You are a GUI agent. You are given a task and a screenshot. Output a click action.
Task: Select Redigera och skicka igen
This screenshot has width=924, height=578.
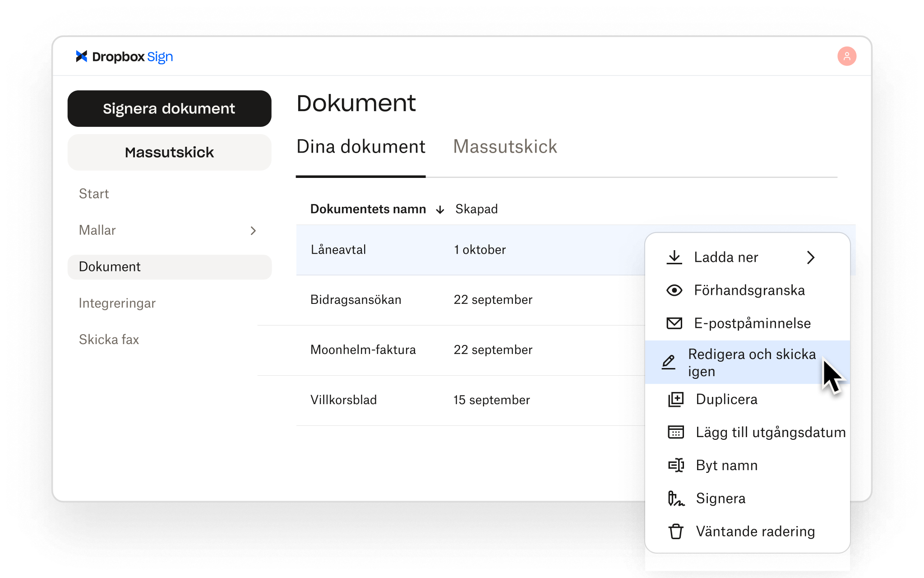(748, 362)
